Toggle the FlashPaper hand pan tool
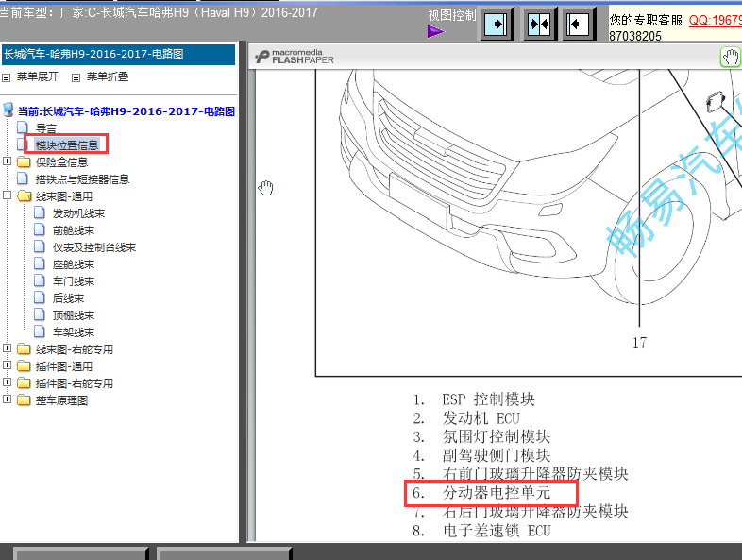The width and height of the screenshot is (742, 560). pos(730,58)
